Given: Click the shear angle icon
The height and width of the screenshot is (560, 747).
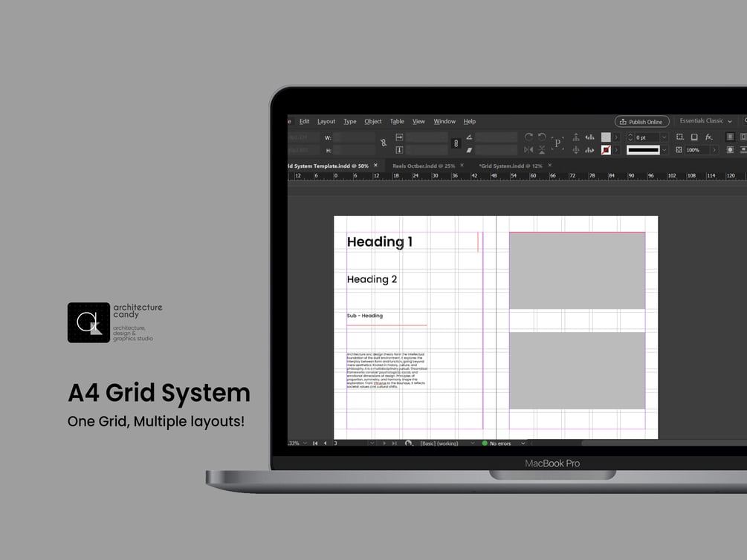Looking at the screenshot, I should 469,150.
